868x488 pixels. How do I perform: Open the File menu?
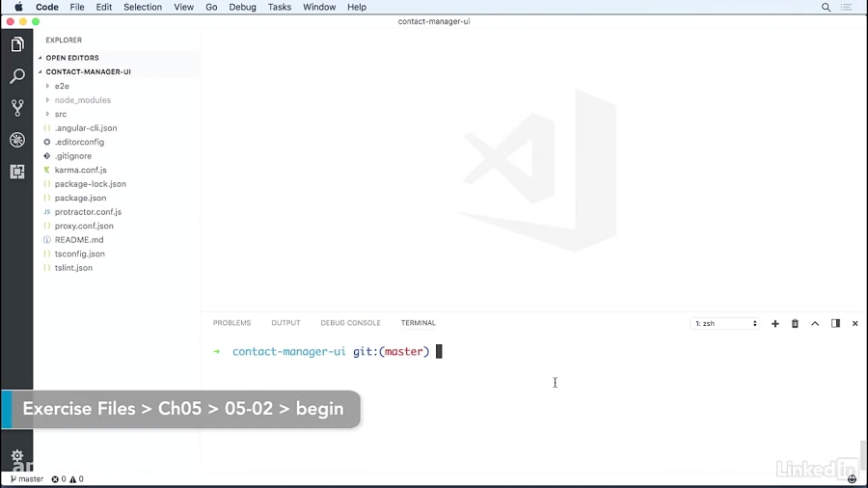(77, 7)
